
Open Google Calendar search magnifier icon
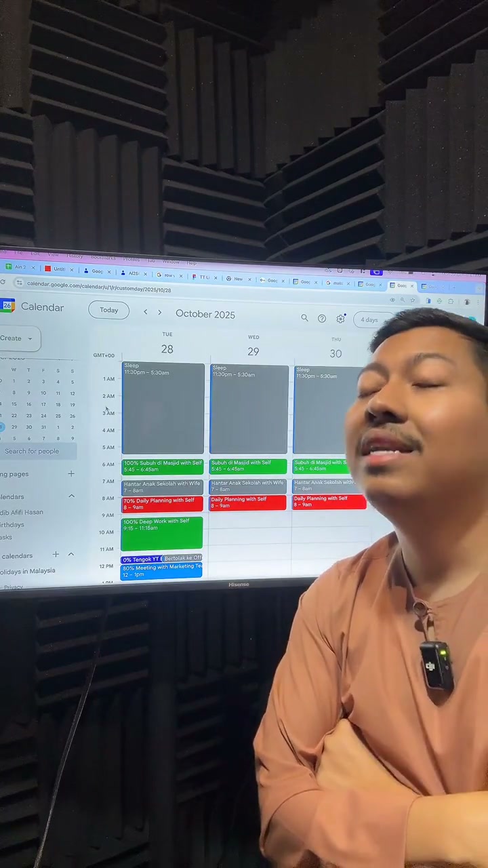(304, 317)
